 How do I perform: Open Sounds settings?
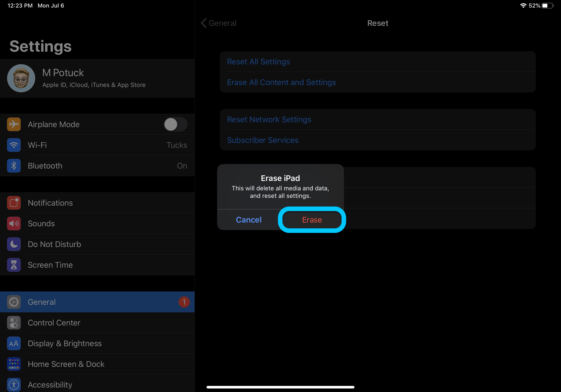41,223
